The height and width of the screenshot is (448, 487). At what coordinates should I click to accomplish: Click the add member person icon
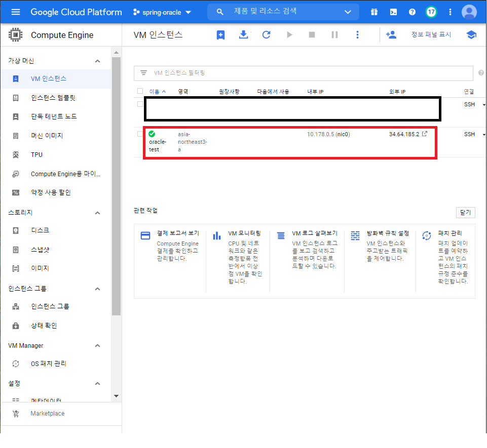point(391,34)
